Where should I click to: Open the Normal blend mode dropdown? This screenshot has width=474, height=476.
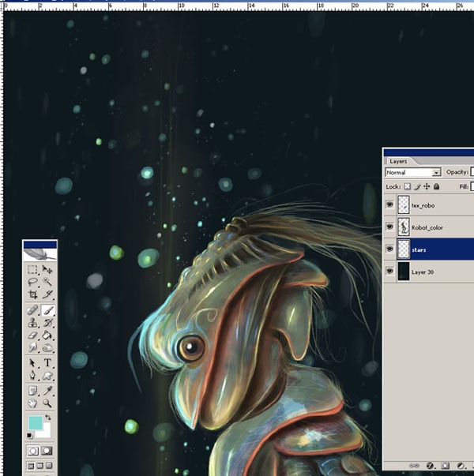click(413, 172)
